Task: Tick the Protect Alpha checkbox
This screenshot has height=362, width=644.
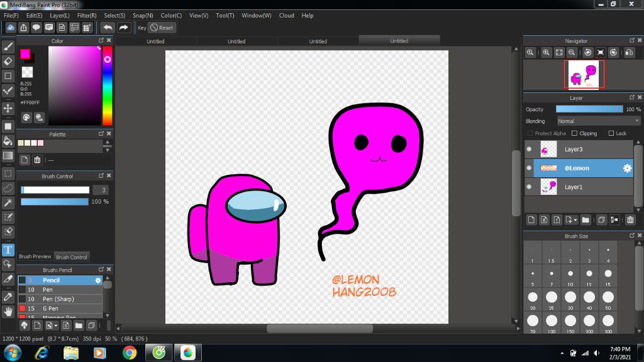Action: coord(530,133)
